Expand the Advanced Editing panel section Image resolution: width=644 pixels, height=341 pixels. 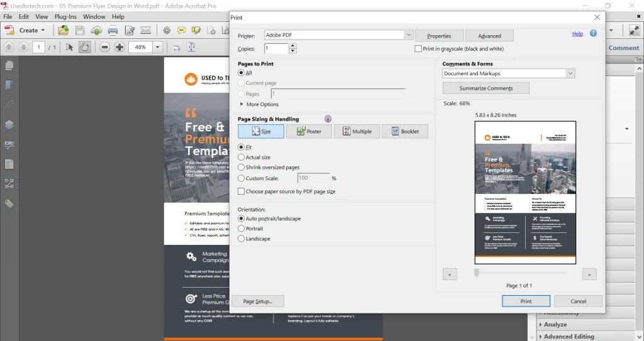tap(569, 336)
